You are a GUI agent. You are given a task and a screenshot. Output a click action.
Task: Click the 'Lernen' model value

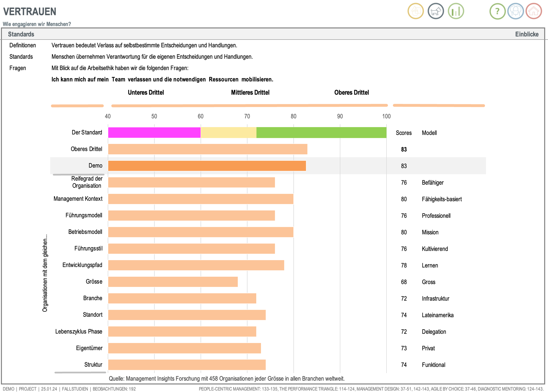tap(430, 266)
